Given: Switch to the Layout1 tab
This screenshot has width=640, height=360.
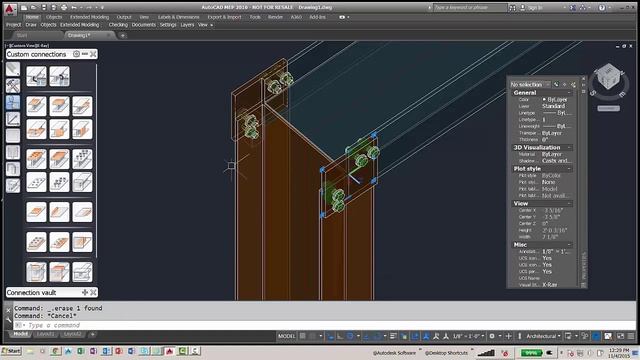Looking at the screenshot, I should click(45, 334).
